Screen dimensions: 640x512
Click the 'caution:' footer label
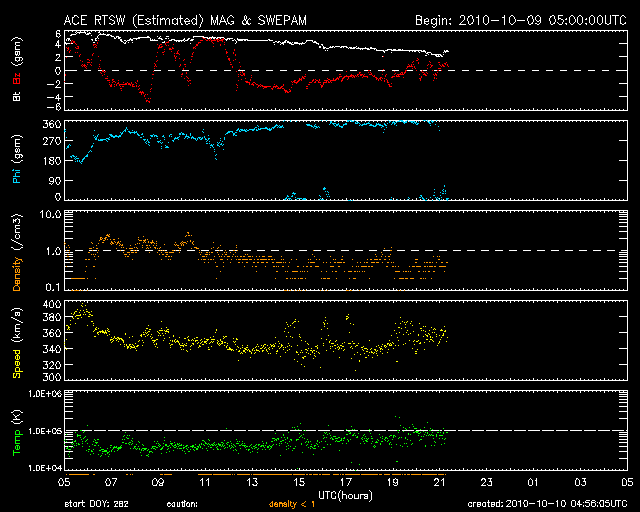[182, 504]
